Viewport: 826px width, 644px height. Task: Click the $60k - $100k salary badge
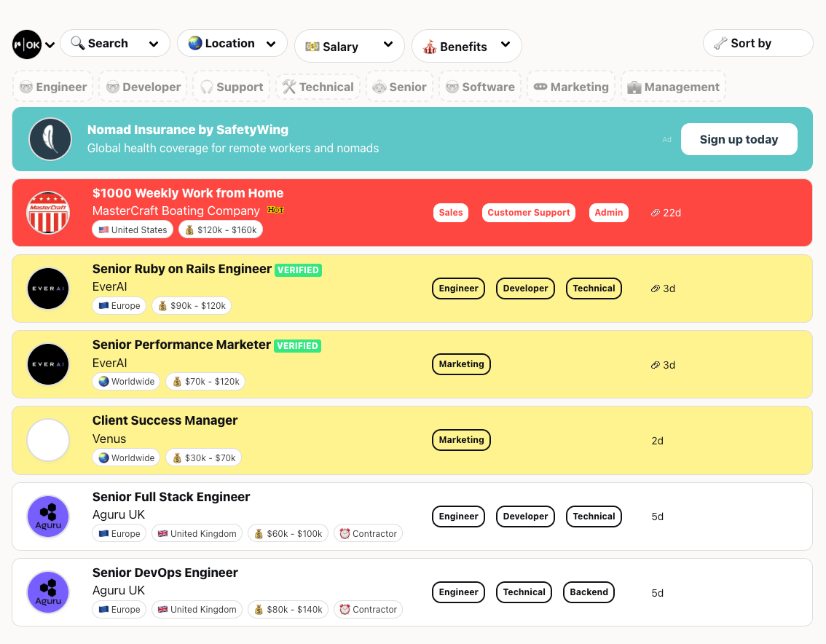(288, 533)
